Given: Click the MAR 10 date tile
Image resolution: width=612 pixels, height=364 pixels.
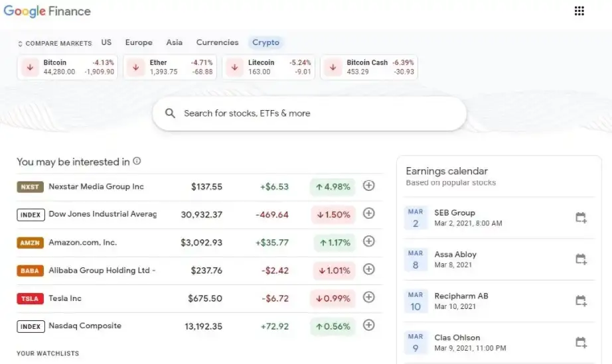Looking at the screenshot, I should (x=416, y=301).
